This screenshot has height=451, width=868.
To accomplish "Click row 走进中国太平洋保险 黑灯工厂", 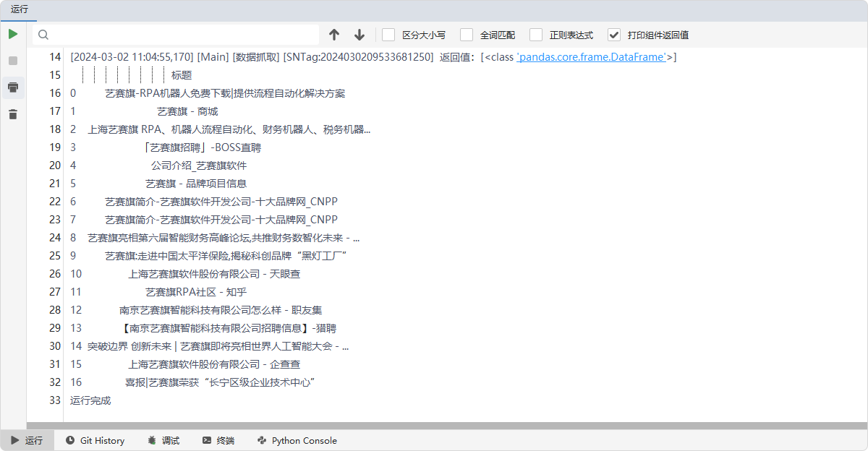I will (226, 256).
